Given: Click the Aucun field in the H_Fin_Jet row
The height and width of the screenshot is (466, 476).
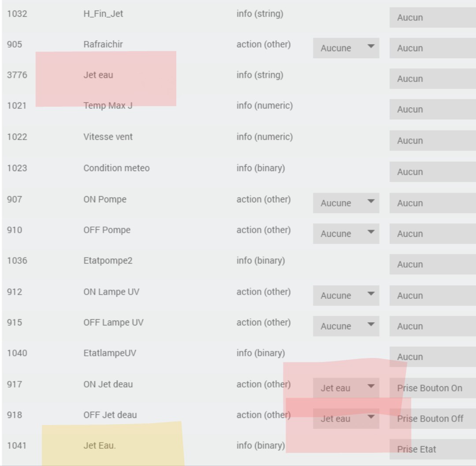Looking at the screenshot, I should point(432,18).
